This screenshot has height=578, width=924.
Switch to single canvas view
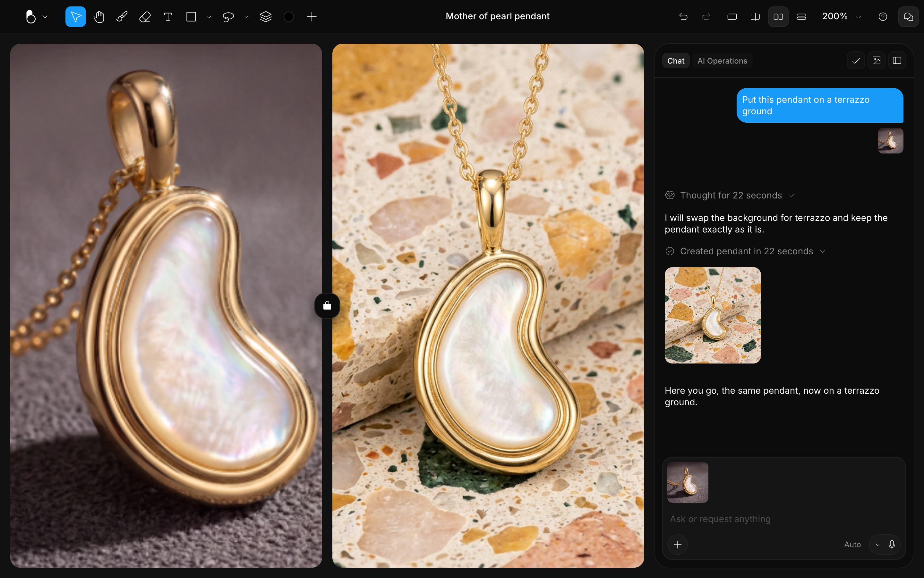coord(732,16)
